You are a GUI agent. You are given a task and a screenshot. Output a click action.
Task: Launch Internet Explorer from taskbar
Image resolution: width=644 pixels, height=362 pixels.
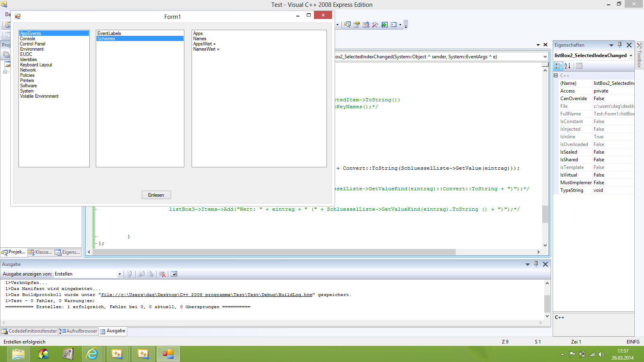pyautogui.click(x=92, y=354)
